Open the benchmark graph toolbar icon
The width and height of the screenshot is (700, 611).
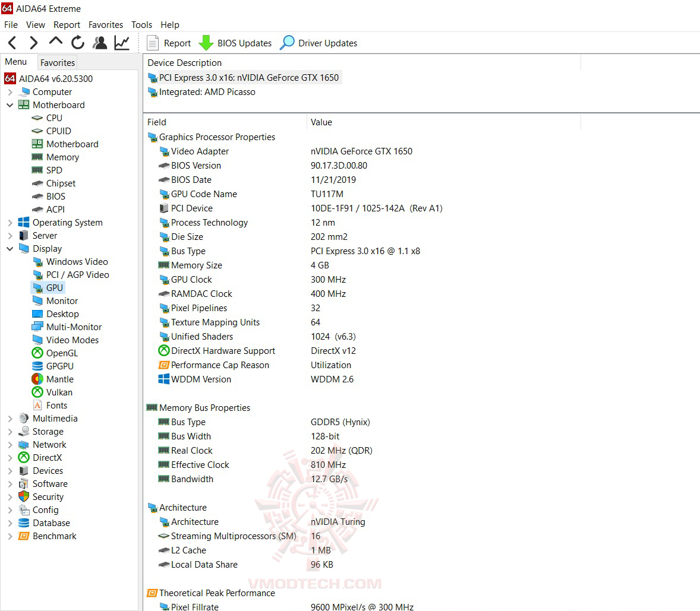121,43
